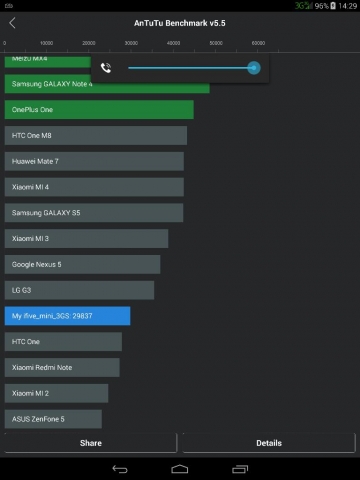
Task: Click the Share button
Action: point(91,443)
